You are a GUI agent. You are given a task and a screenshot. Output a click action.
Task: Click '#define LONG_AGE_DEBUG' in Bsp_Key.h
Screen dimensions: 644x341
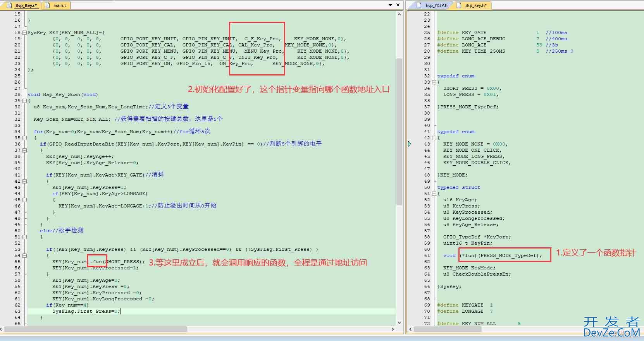471,39
